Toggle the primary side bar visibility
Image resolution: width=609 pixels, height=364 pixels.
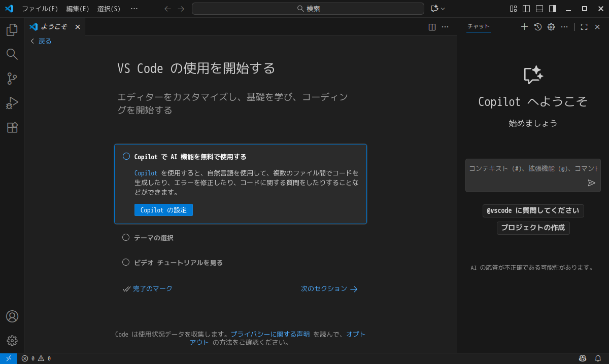click(x=526, y=9)
